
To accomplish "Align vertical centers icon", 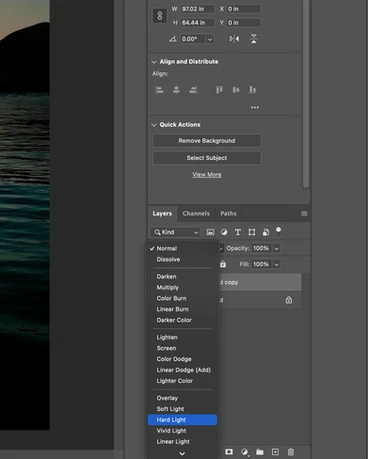I will point(236,90).
